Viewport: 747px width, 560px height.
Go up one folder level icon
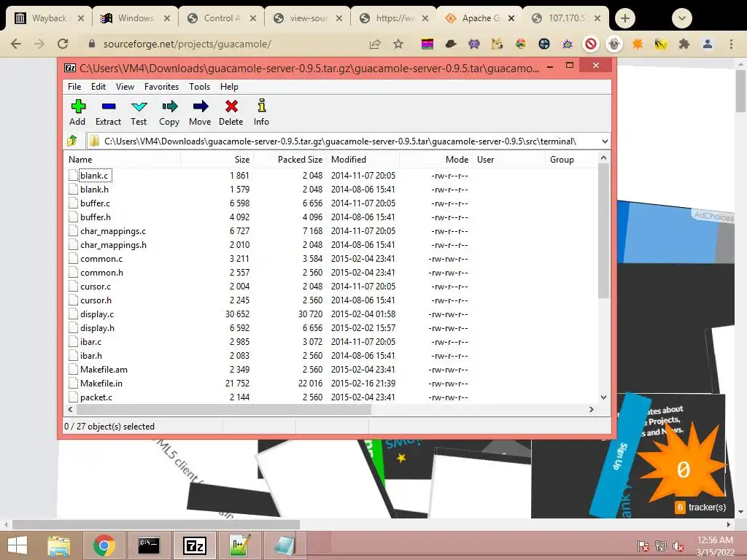coord(72,141)
